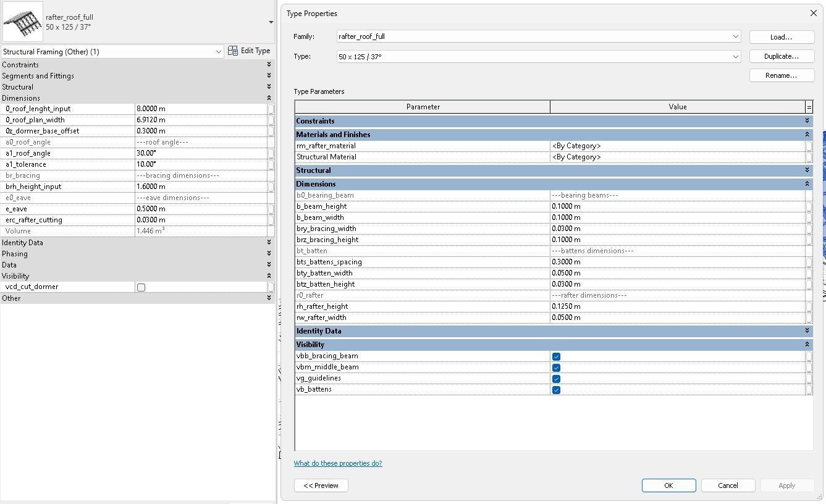Click the Edit Type button
The width and height of the screenshot is (826, 504).
point(249,51)
